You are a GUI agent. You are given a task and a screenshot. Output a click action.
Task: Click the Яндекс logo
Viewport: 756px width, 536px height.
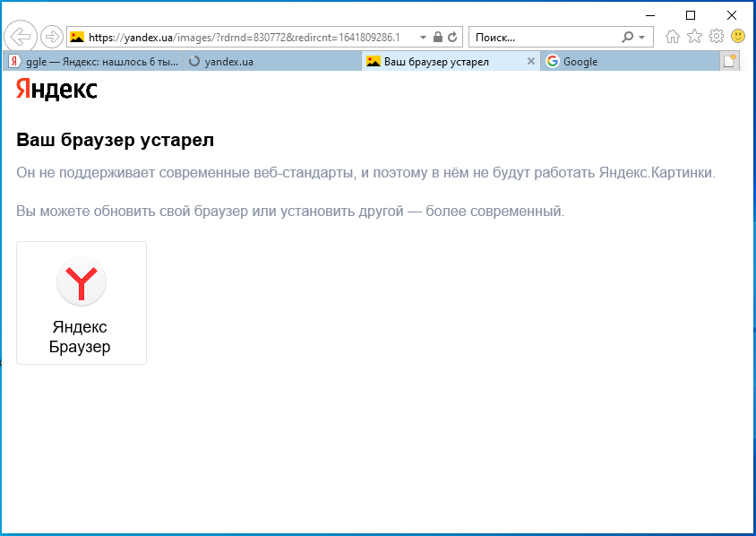coord(56,89)
